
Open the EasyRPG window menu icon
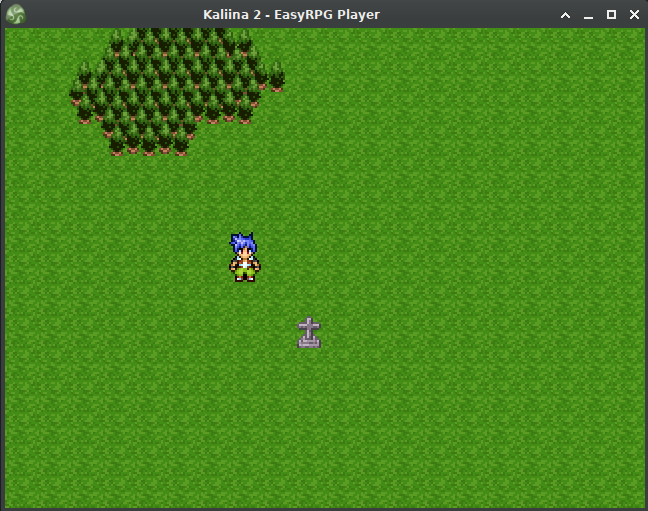pos(16,14)
